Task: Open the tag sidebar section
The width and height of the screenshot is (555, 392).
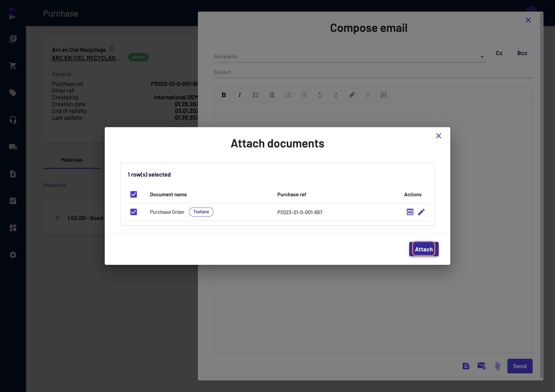Action: point(13,93)
